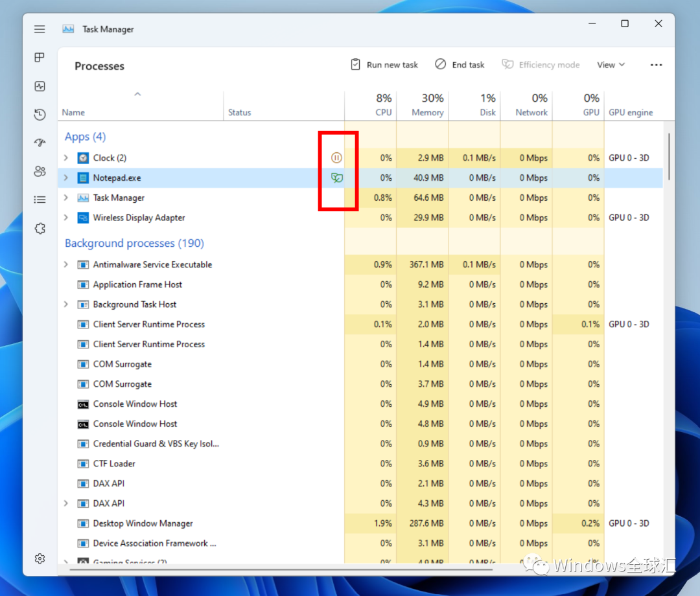Select the second COM Surrogate row
700x596 pixels.
[360, 384]
